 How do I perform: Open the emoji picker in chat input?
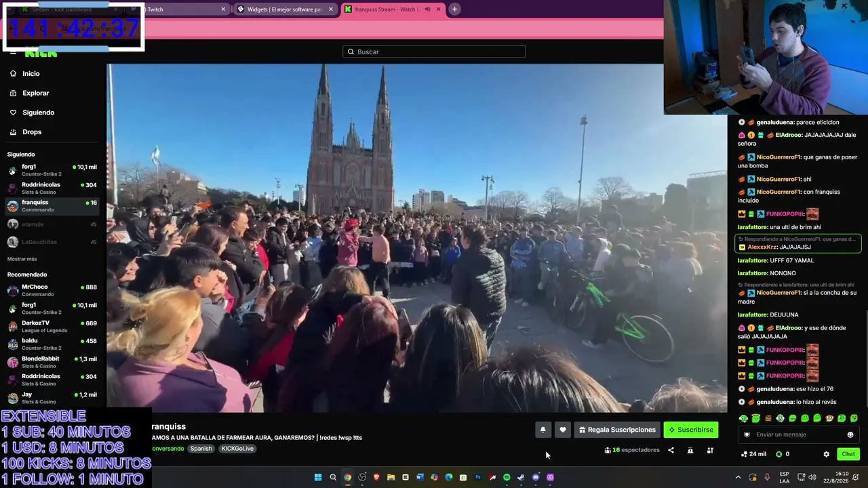click(850, 434)
